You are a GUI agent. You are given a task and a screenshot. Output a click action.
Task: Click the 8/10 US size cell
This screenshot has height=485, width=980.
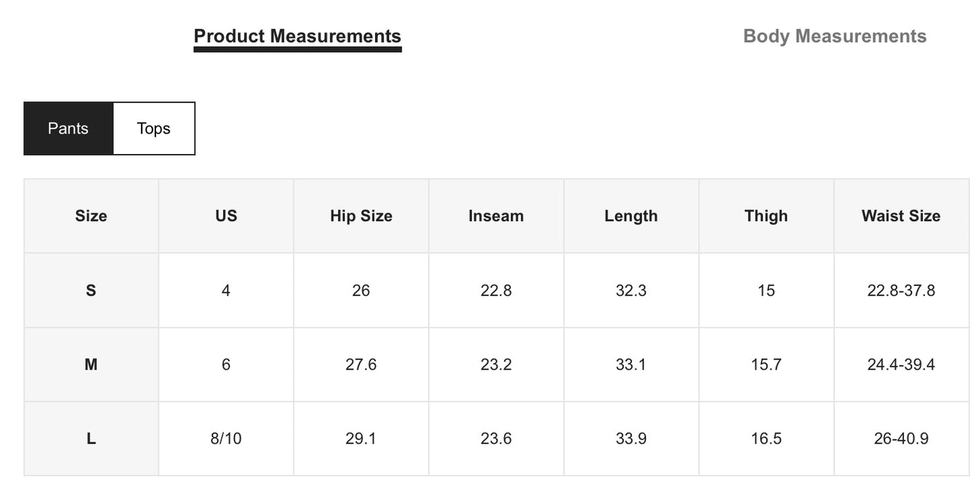pos(226,438)
